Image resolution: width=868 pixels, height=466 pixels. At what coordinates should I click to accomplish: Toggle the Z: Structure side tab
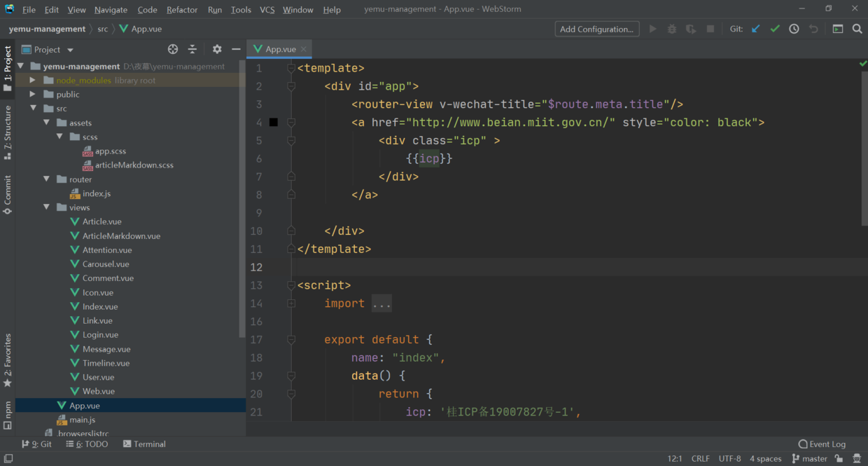(8, 132)
